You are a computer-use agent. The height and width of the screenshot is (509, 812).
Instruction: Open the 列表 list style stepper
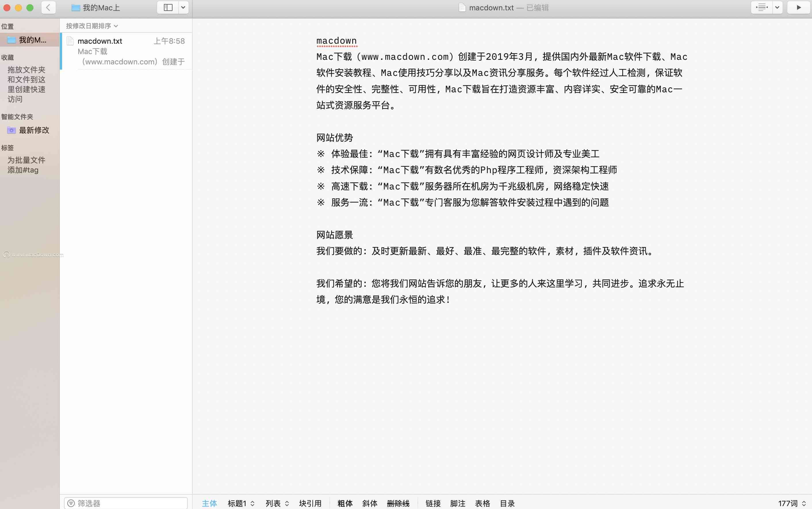point(277,503)
